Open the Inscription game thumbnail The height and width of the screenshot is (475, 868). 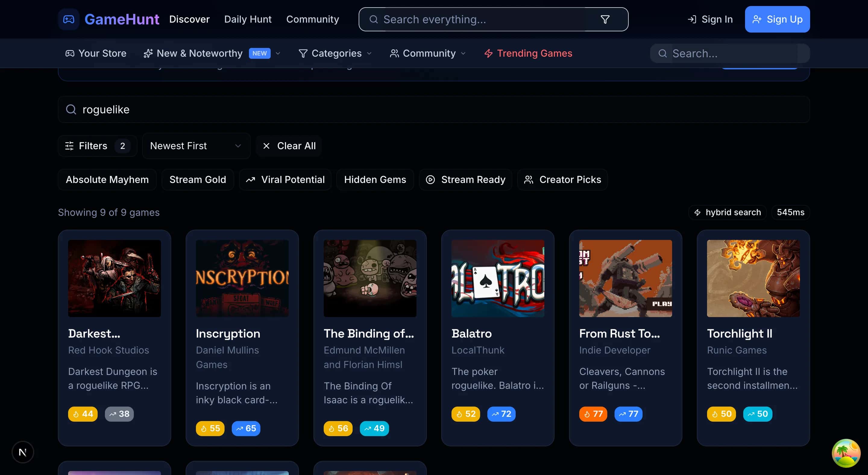point(242,278)
